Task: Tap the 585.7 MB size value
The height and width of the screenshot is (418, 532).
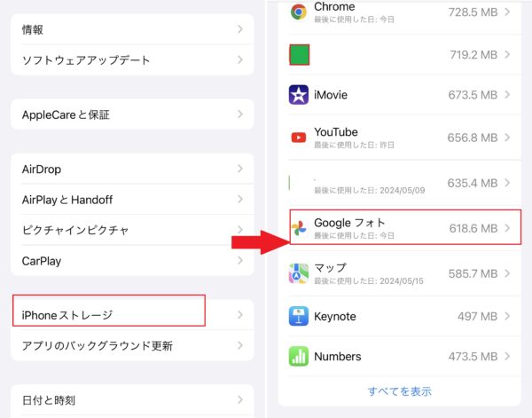Action: (473, 273)
